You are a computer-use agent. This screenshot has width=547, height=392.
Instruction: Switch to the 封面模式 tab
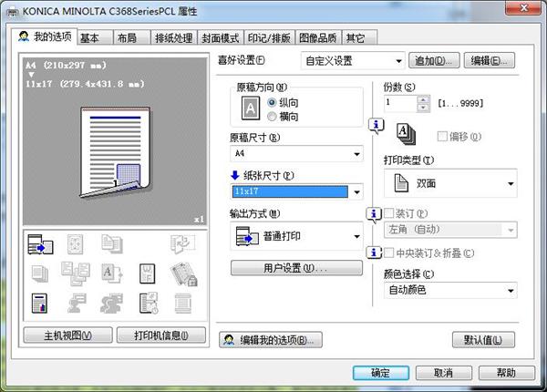coord(220,37)
